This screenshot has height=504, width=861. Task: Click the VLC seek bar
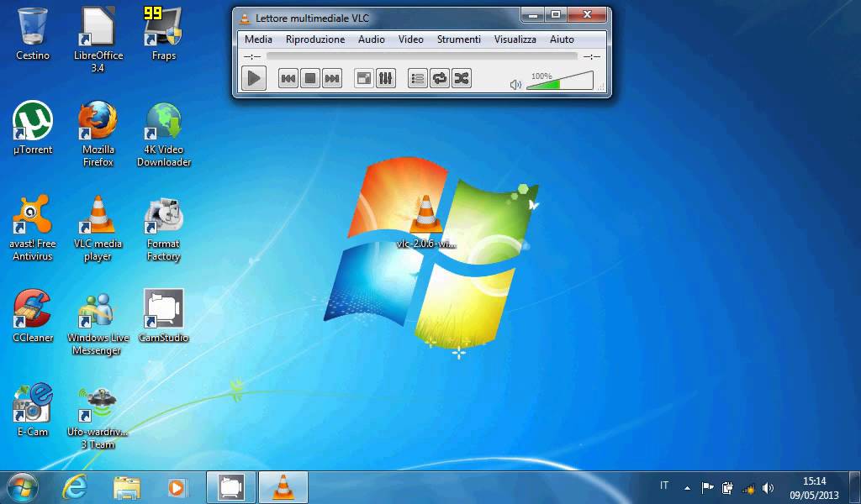tap(422, 56)
